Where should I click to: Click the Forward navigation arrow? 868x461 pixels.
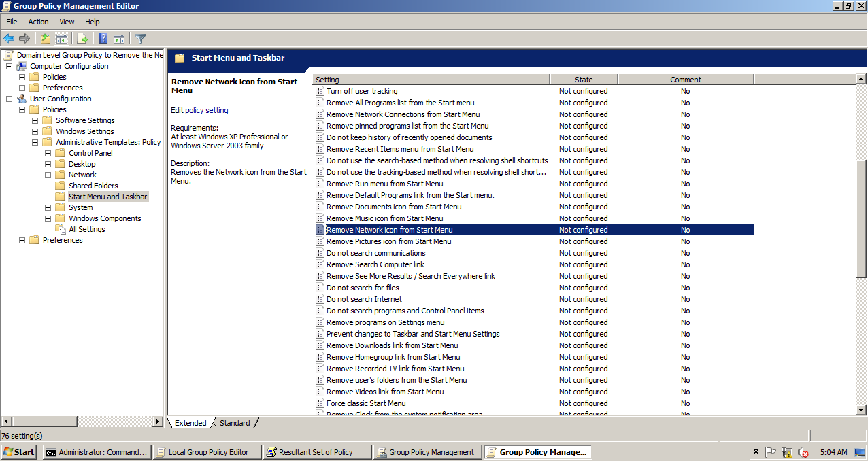pos(24,38)
